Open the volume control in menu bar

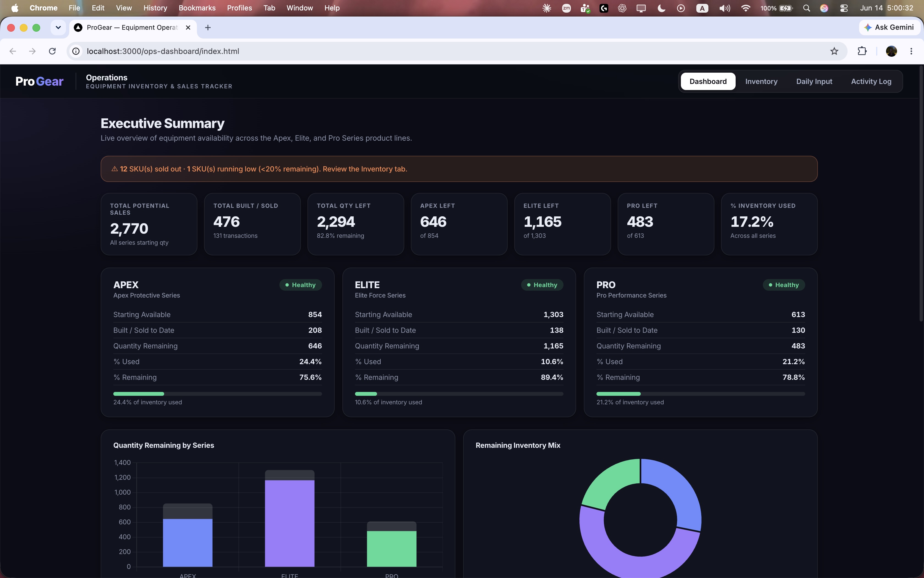724,8
